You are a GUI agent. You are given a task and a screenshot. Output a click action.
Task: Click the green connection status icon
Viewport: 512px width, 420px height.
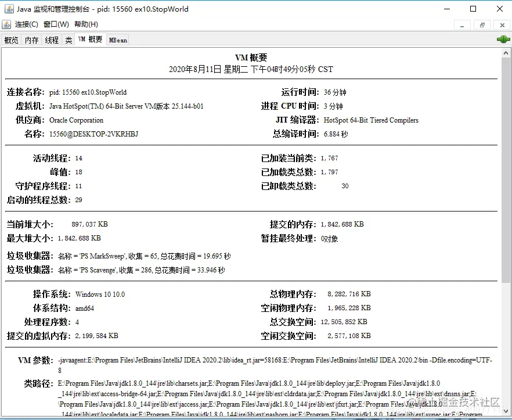point(503,40)
